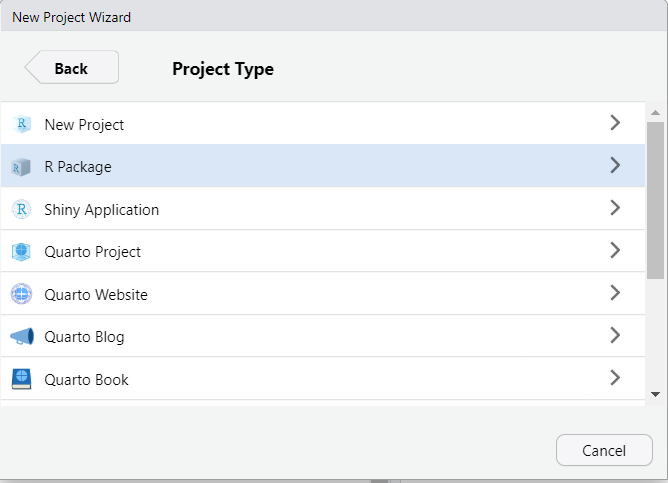Viewport: 668px width, 483px height.
Task: Click the Shiny Application icon
Action: click(21, 210)
